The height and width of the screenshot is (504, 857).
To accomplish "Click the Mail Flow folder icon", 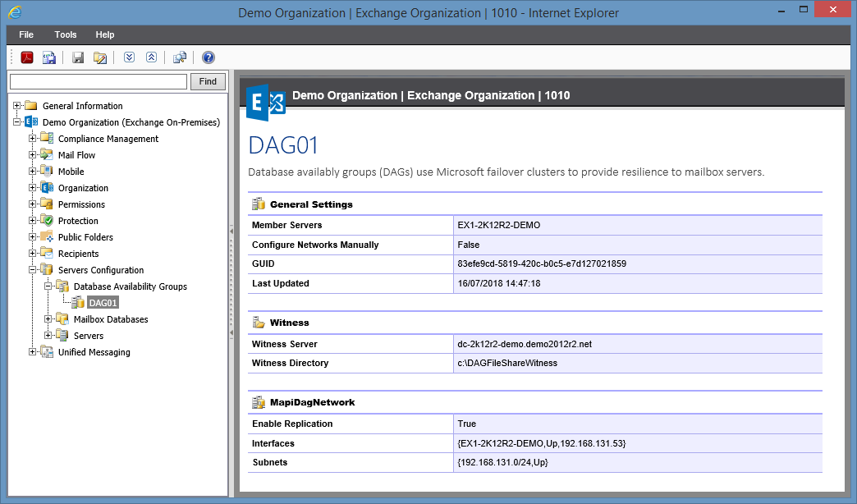I will [x=47, y=154].
